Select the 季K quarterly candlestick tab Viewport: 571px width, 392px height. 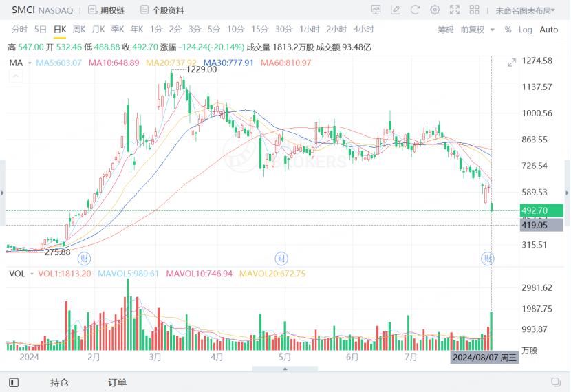coord(118,29)
